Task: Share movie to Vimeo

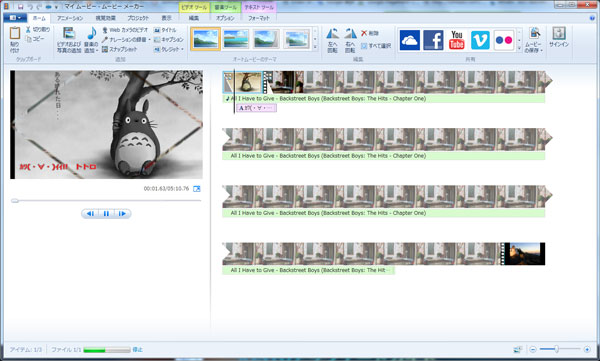Action: point(480,40)
